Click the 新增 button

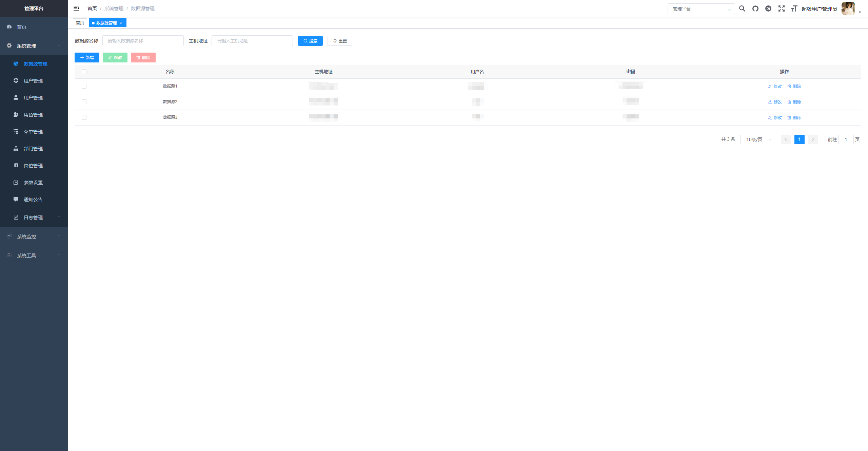pyautogui.click(x=87, y=57)
